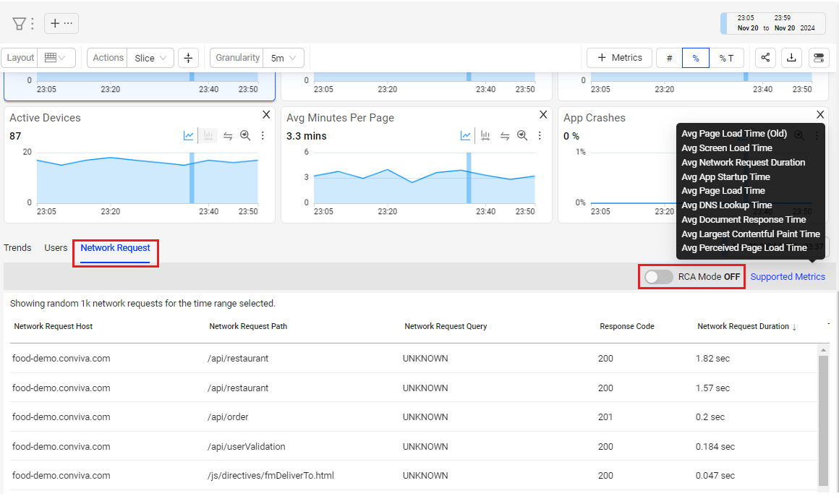Select the # count display toggle
839x504 pixels.
click(669, 58)
